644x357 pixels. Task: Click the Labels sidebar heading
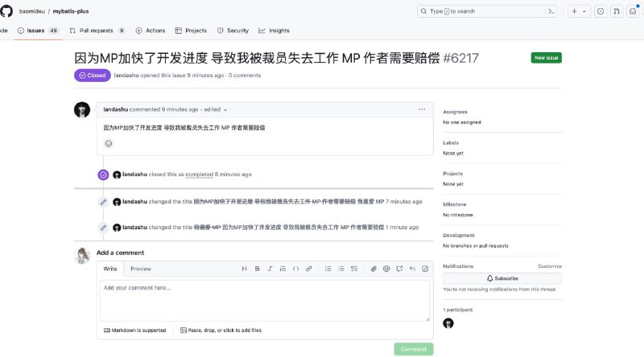451,143
